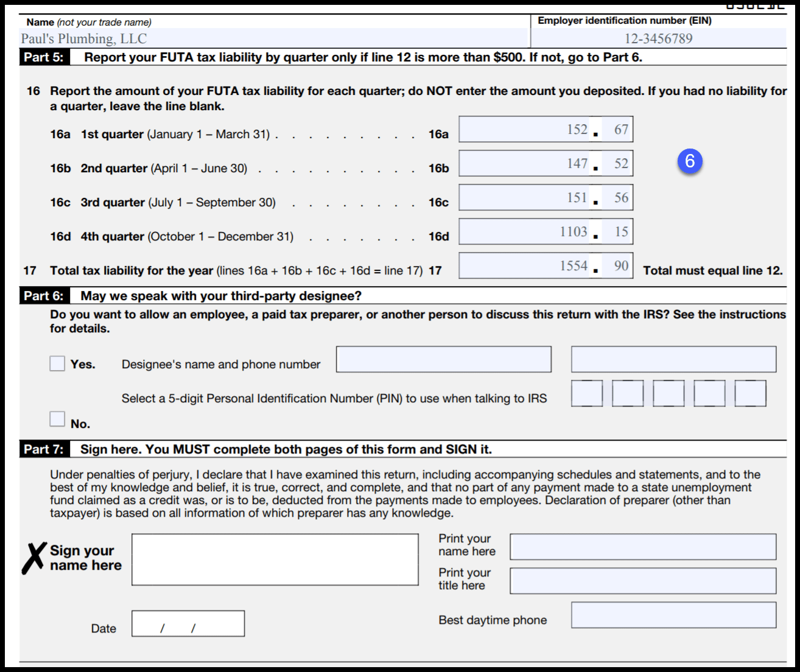The image size is (800, 672).
Task: Select the 16b 2nd quarter dollars field
Action: pyautogui.click(x=525, y=163)
